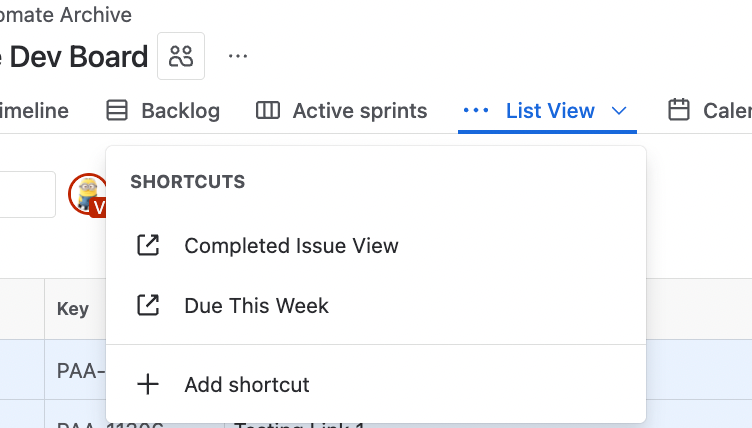Click the three-dot icon beside List View
Screen dimensions: 752x428
(476, 111)
